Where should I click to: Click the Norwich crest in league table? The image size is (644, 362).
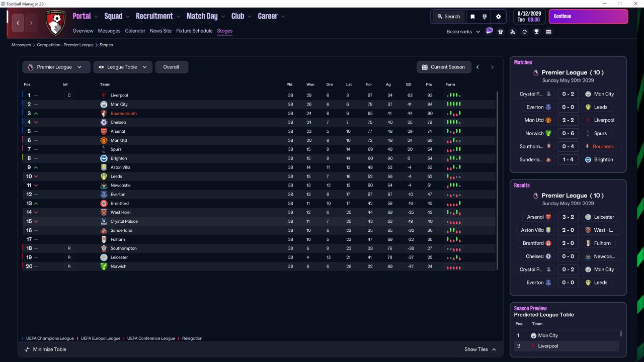pyautogui.click(x=104, y=266)
